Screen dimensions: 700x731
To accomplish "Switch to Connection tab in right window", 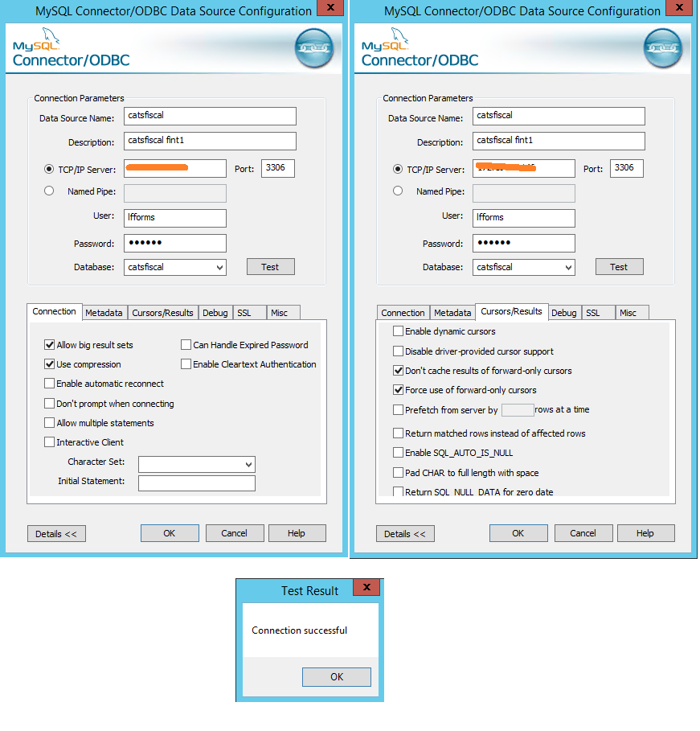I will [403, 313].
